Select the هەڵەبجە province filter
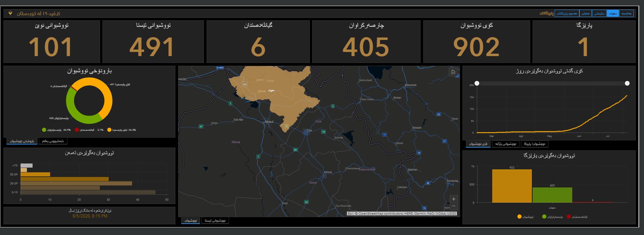 point(626,13)
